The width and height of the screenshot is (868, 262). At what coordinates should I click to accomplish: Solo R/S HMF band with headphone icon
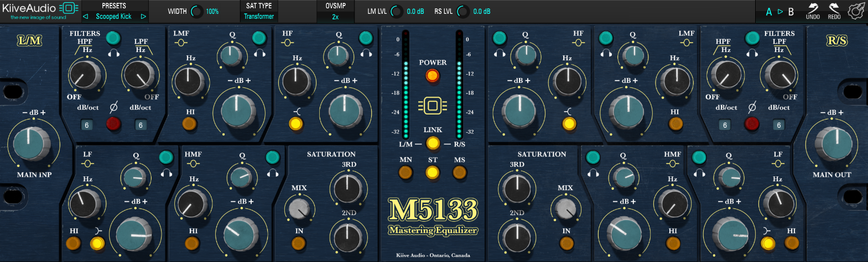point(593,172)
